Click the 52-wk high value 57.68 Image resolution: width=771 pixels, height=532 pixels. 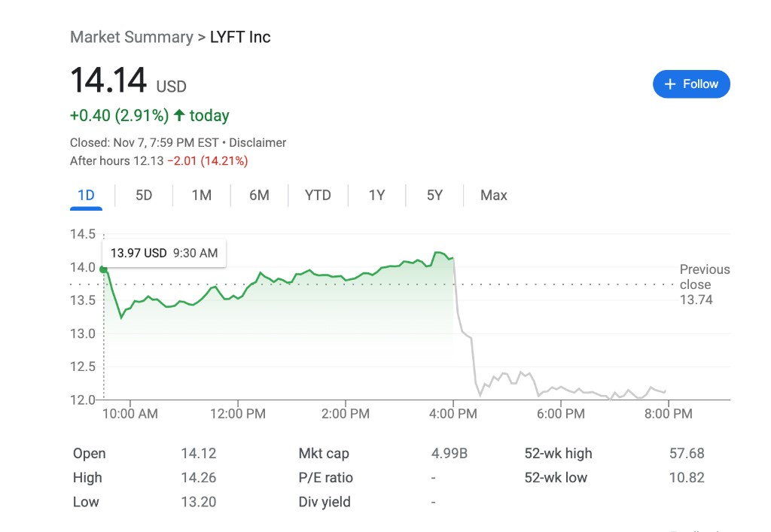(x=687, y=453)
